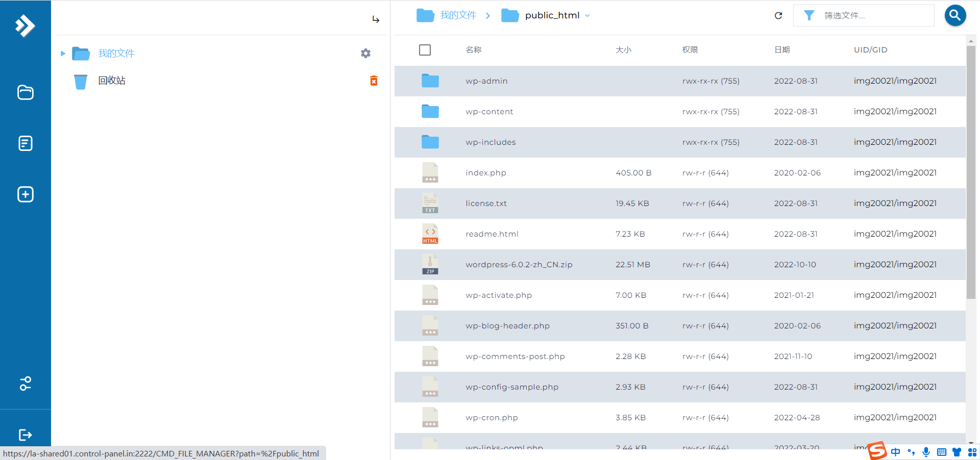Empty the recycle bin via red trash icon
Image resolution: width=980 pixels, height=460 pixels.
[374, 81]
